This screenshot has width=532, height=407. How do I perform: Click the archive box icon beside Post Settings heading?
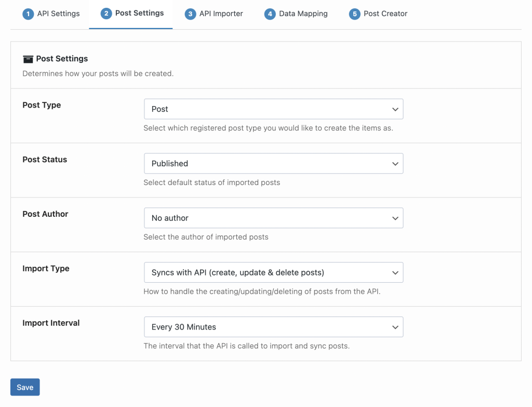(28, 59)
